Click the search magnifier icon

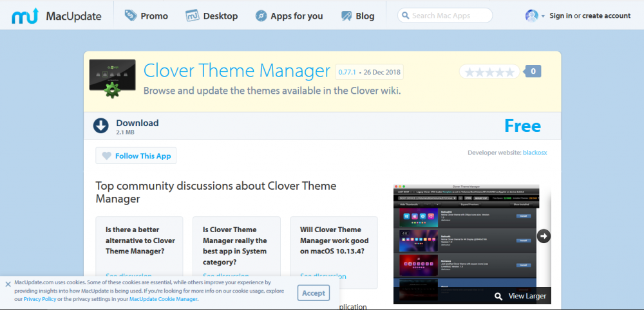(x=405, y=16)
